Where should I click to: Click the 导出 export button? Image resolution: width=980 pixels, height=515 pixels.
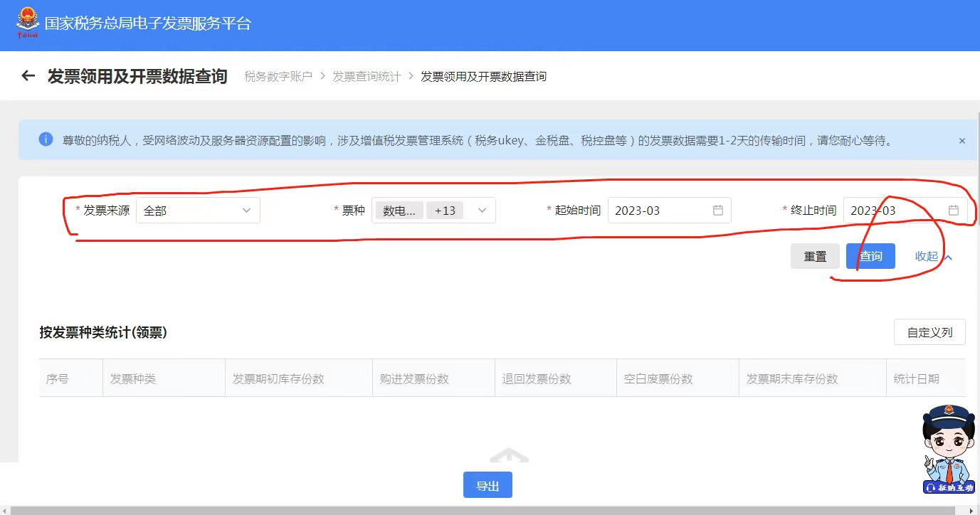tap(488, 486)
